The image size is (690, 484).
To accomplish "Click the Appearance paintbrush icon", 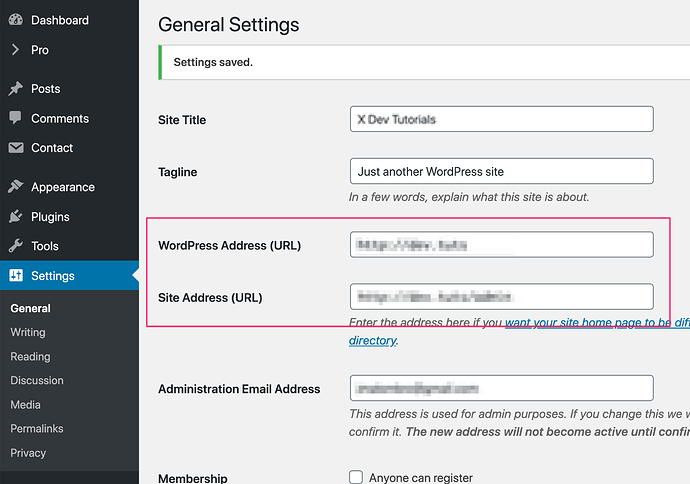I will [x=16, y=187].
